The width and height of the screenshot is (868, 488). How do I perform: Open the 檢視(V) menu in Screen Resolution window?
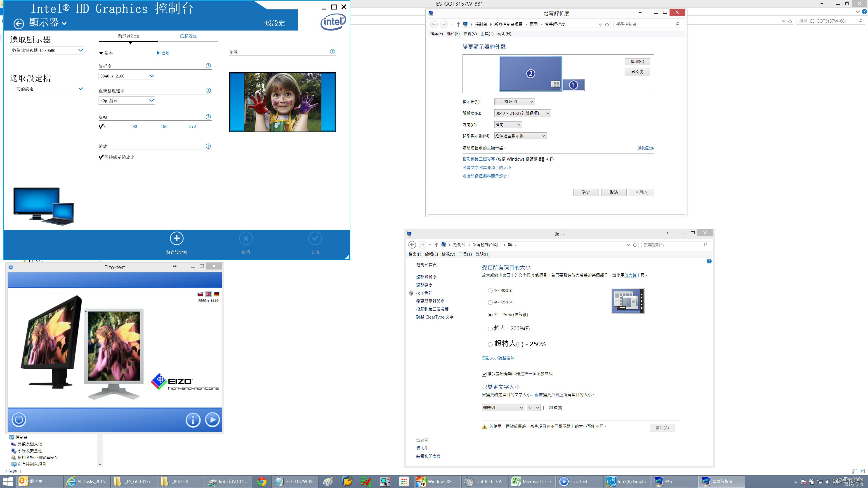pos(470,34)
